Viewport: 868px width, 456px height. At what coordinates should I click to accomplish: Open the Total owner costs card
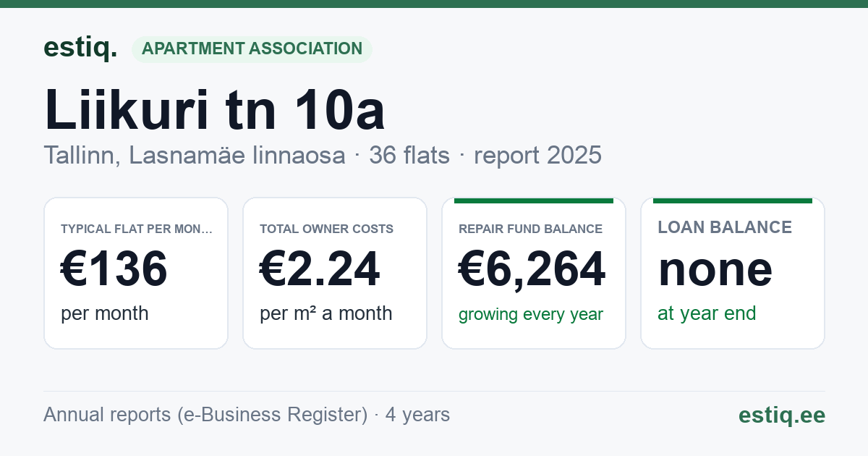[335, 273]
